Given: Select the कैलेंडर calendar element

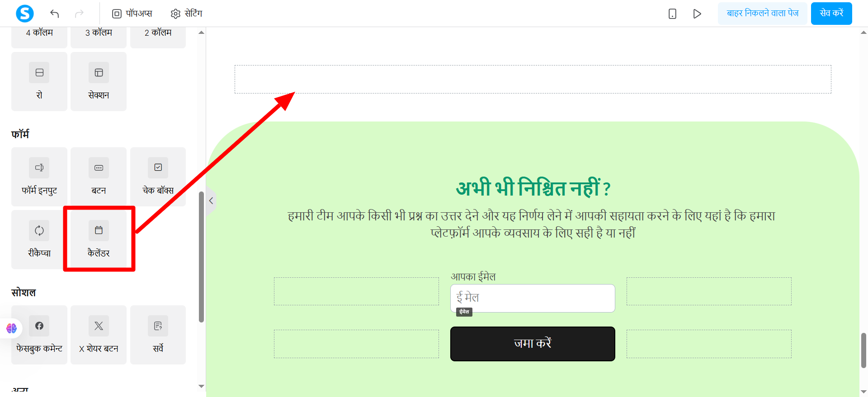Looking at the screenshot, I should (99, 239).
